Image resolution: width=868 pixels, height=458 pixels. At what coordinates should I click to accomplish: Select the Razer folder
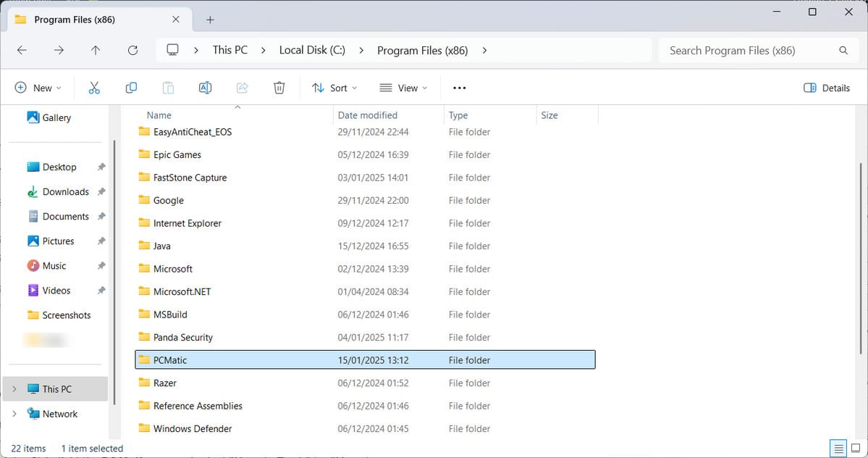pyautogui.click(x=366, y=383)
